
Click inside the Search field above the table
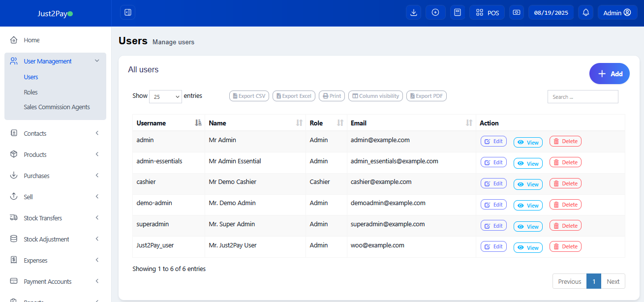583,96
